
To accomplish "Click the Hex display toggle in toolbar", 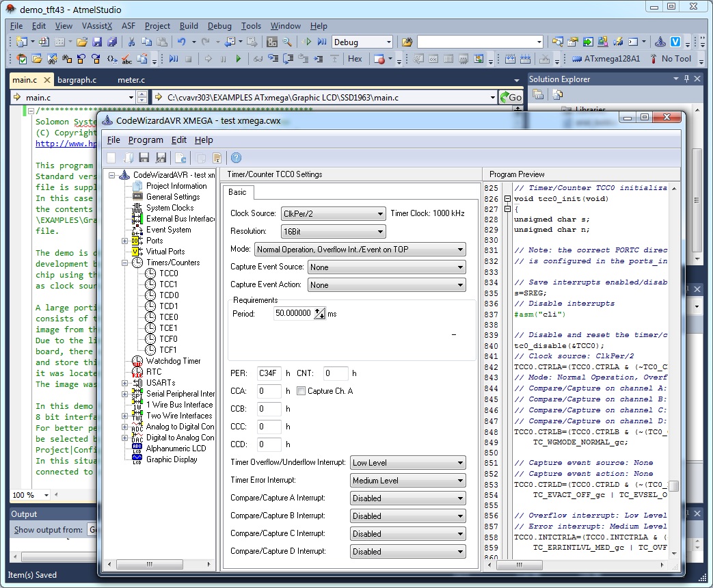I will (x=355, y=59).
